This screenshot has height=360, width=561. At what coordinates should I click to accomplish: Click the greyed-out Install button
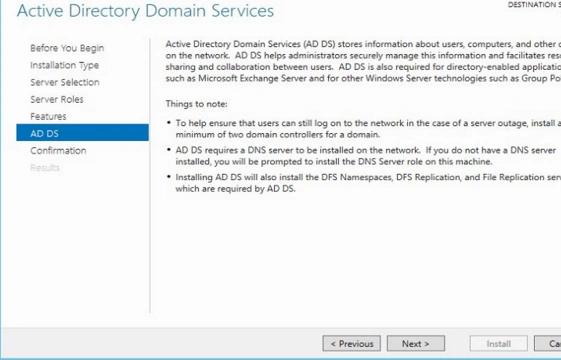[x=498, y=344]
